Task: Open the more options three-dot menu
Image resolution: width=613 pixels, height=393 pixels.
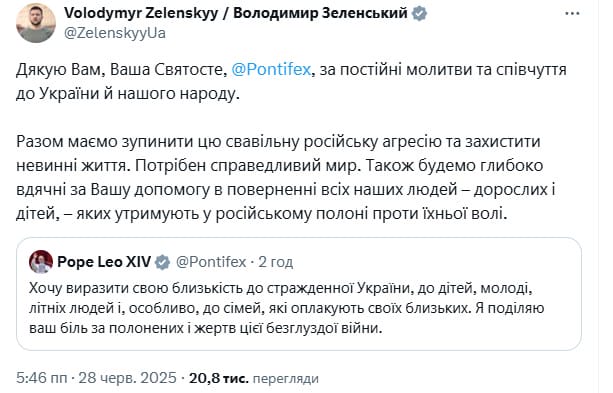Action: [x=572, y=14]
